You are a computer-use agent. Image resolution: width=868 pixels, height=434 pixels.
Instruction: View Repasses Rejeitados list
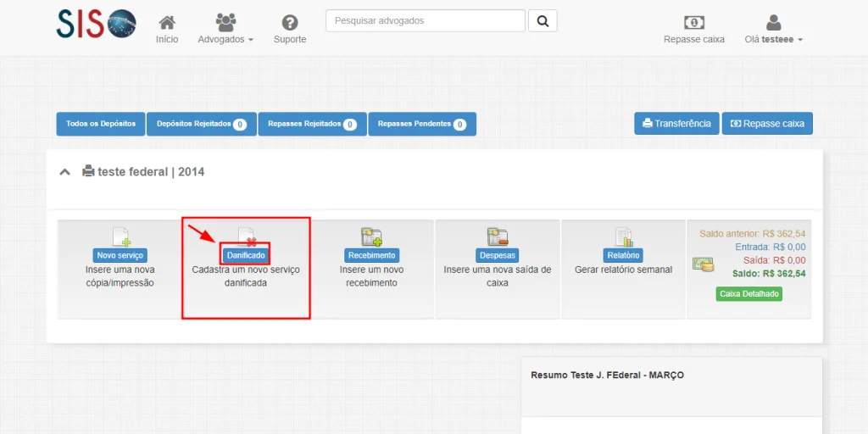pyautogui.click(x=312, y=124)
